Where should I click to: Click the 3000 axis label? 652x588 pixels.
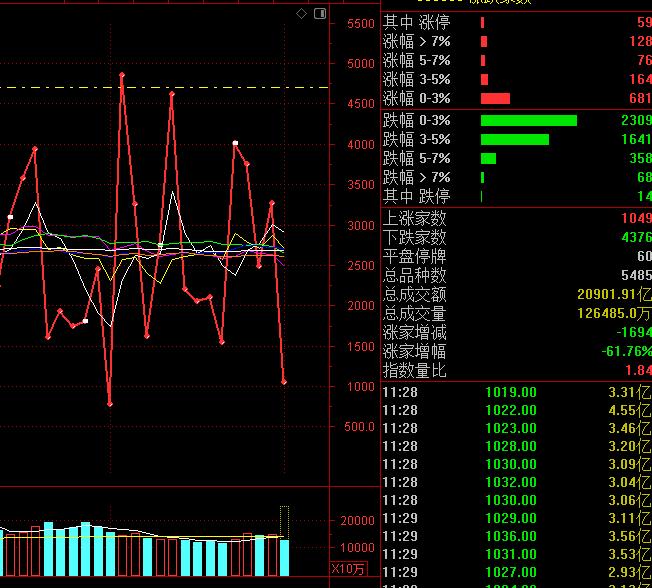click(361, 226)
